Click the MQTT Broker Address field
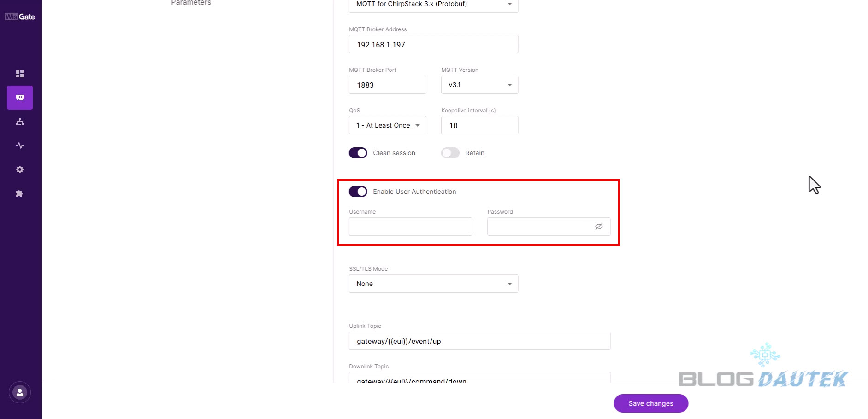Viewport: 868px width, 419px height. click(433, 45)
